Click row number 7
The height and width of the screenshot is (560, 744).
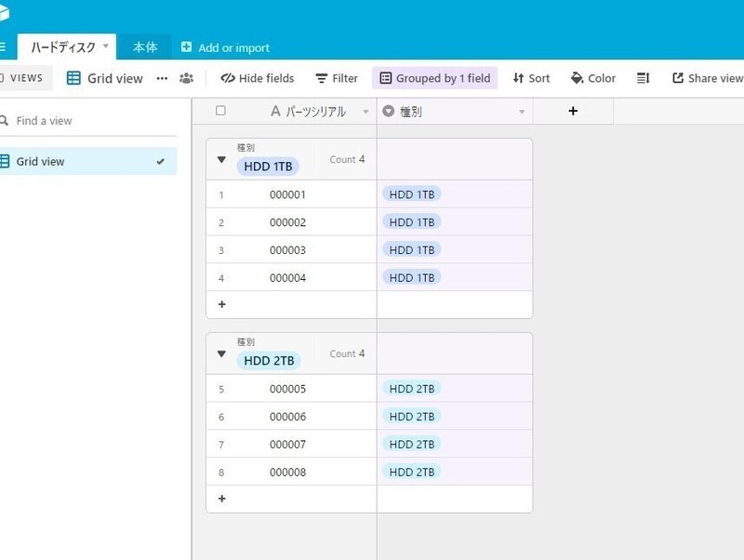point(221,446)
